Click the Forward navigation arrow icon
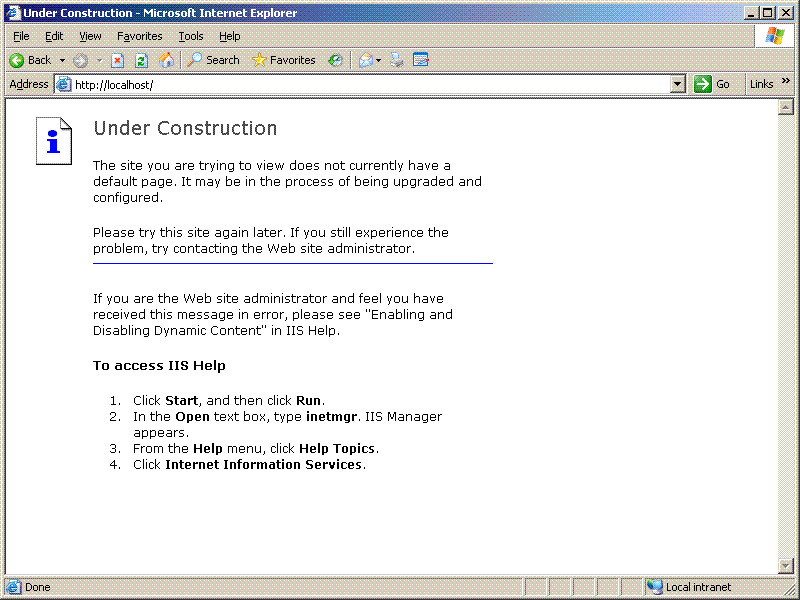 [80, 61]
